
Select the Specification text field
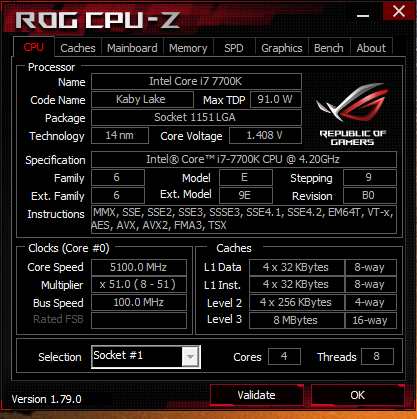pos(244,159)
